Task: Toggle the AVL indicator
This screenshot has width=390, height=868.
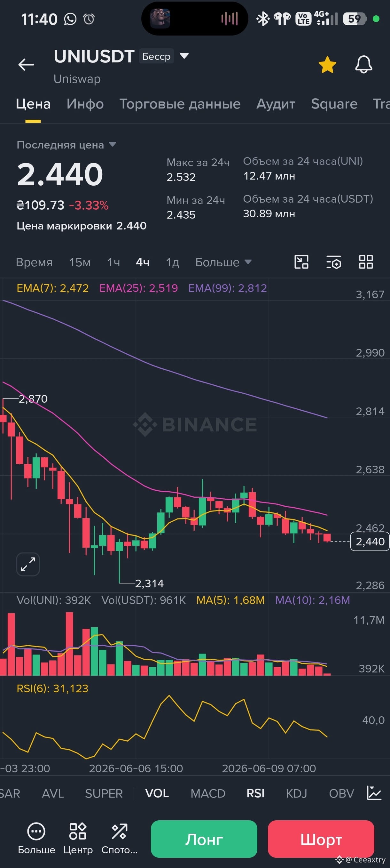Action: tap(53, 793)
